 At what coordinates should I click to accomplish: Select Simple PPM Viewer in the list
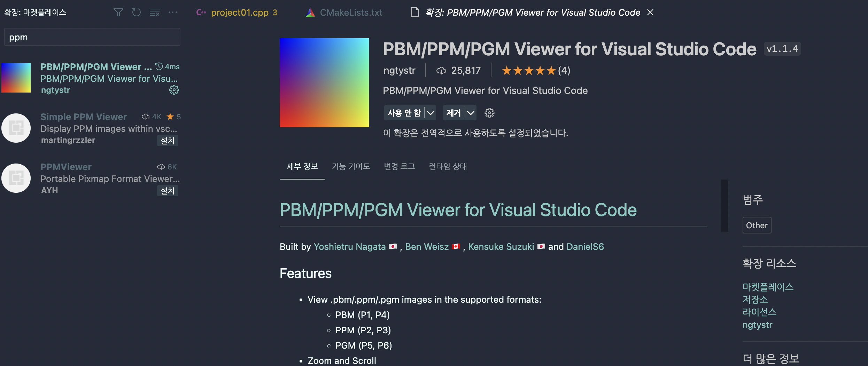point(91,128)
